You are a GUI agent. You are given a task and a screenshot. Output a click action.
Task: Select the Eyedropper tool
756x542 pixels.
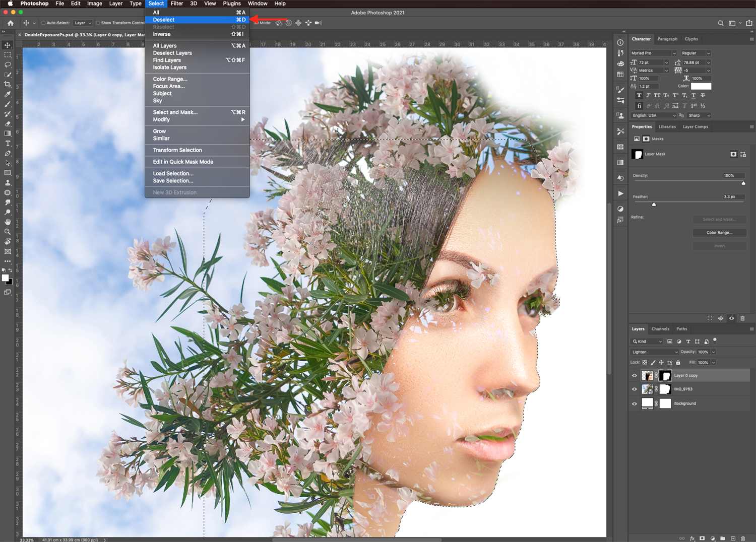8,94
